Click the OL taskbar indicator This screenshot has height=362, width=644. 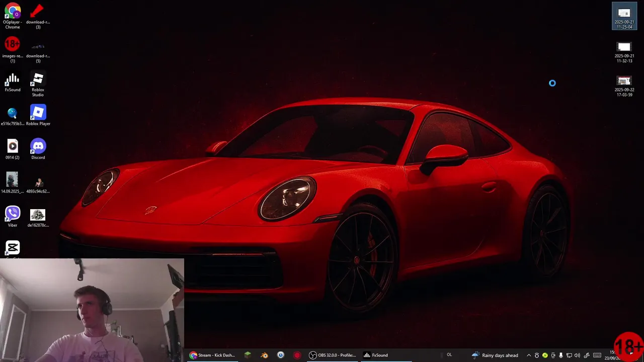449,355
